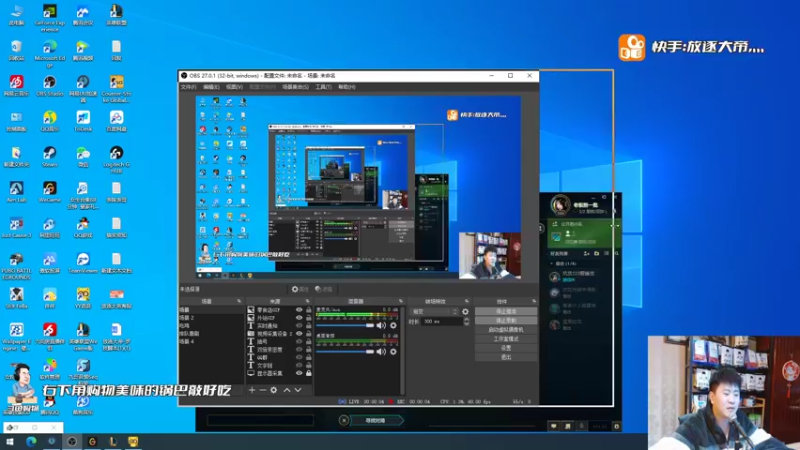Screen dimensions: 800x450
Task: Click Edge browser icon in the taskbar
Action: point(31,441)
